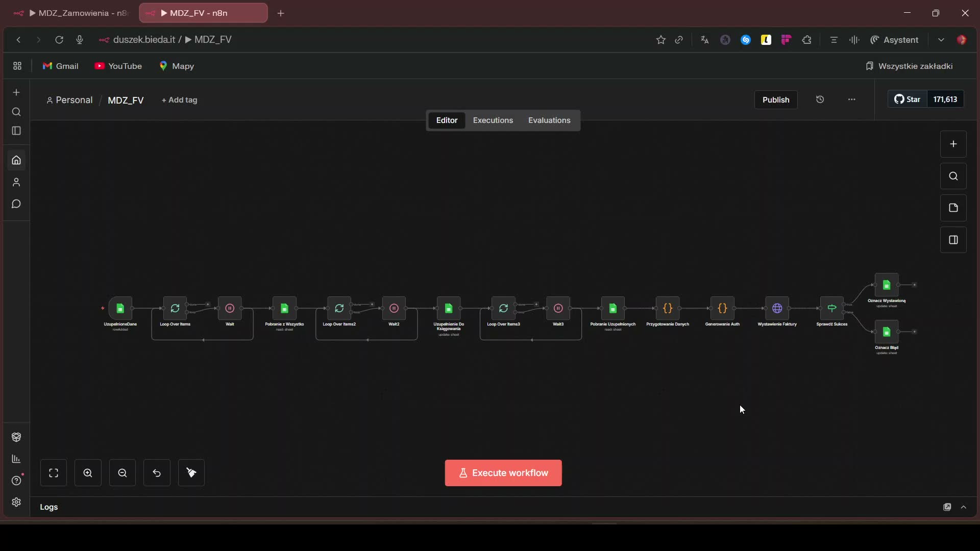Screen dimensions: 980x551
Task: Select the UzupelnioneDane trigger node
Action: (120, 308)
